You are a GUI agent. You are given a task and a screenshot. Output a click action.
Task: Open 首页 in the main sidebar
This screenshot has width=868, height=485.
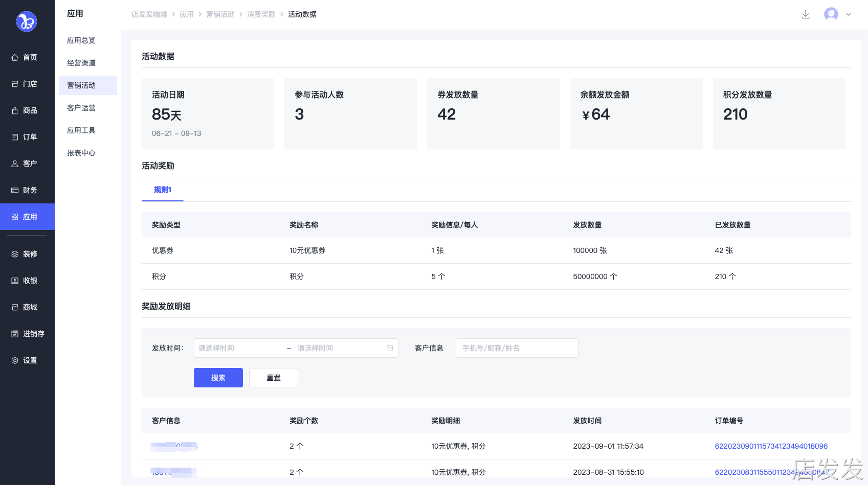(27, 57)
